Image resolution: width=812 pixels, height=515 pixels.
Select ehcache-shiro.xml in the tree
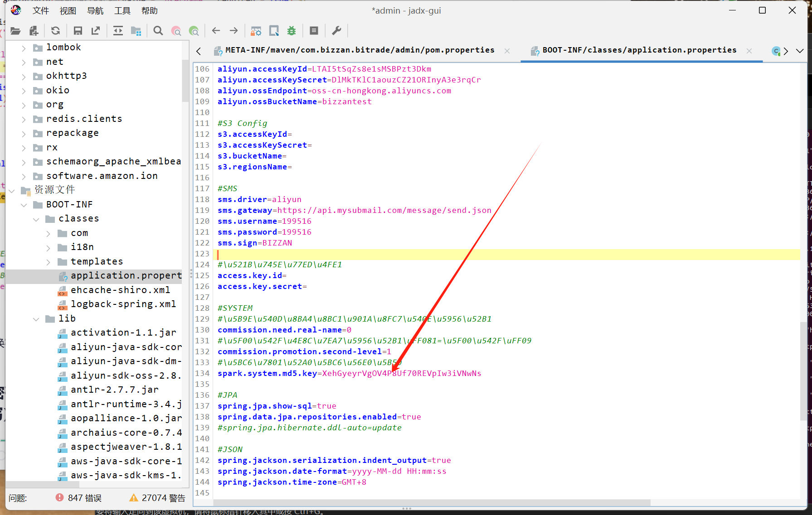tap(114, 290)
